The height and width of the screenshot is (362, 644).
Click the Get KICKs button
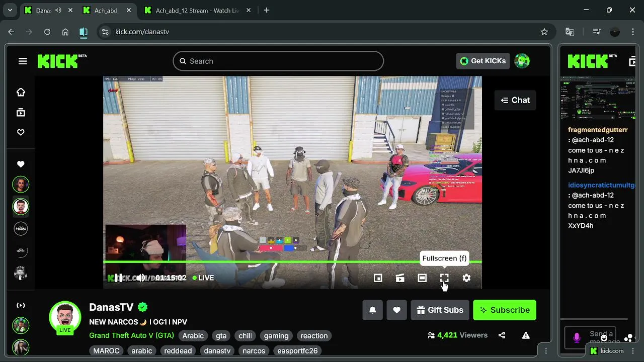[x=483, y=61]
